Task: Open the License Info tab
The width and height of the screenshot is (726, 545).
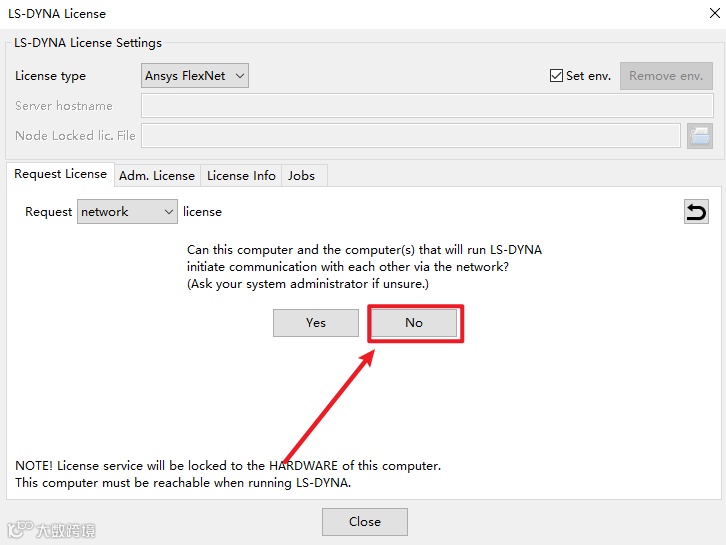Action: pos(241,175)
